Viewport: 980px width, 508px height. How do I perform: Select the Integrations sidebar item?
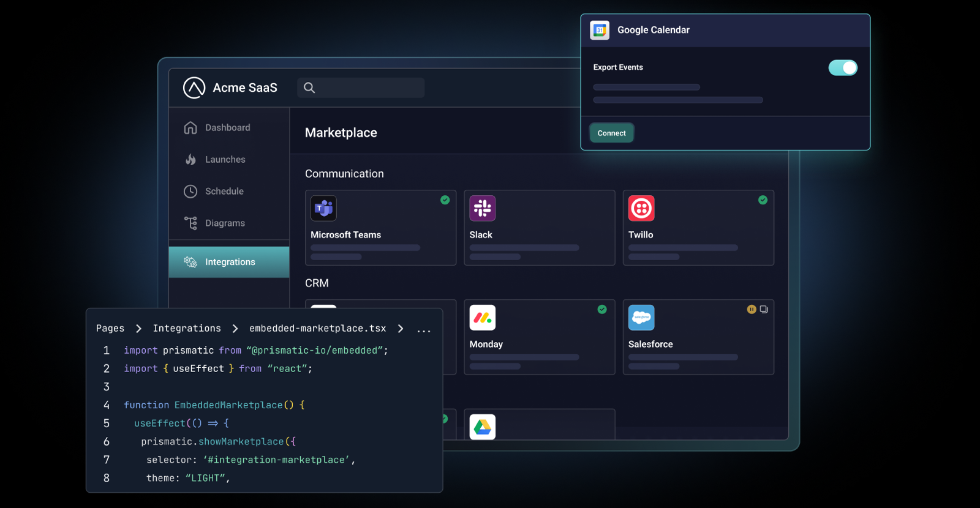[229, 262]
